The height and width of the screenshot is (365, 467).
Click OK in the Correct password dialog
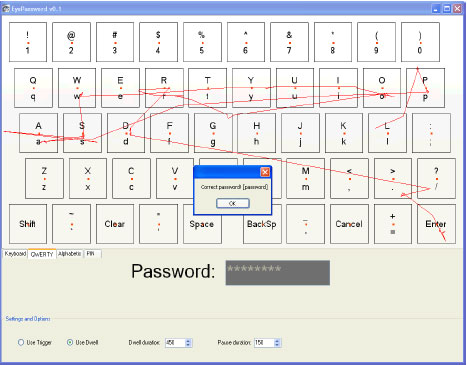click(x=232, y=203)
